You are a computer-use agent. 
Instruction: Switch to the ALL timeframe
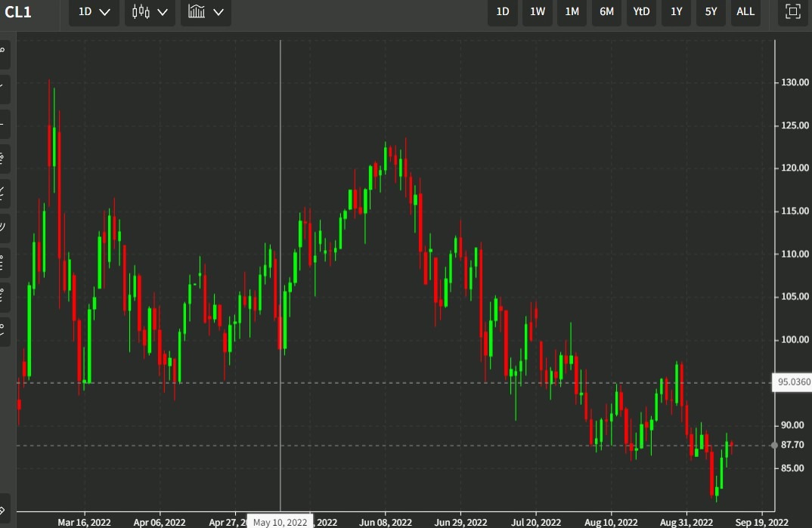tap(745, 12)
